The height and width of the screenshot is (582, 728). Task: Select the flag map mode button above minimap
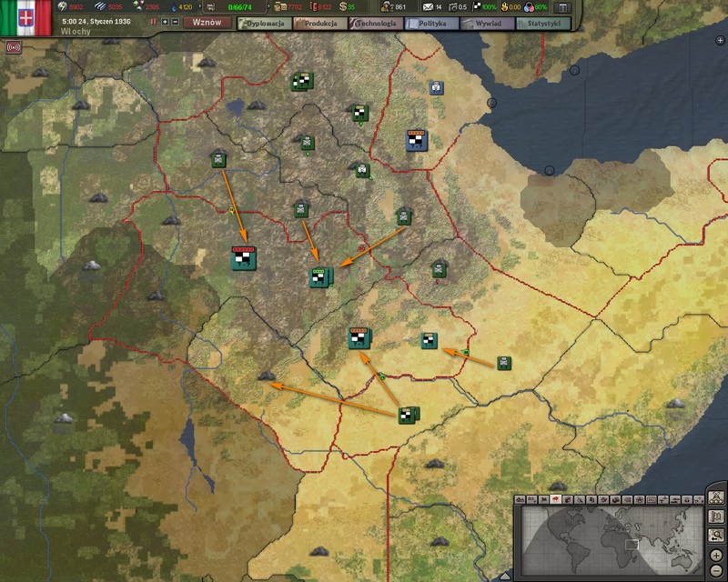tap(544, 500)
